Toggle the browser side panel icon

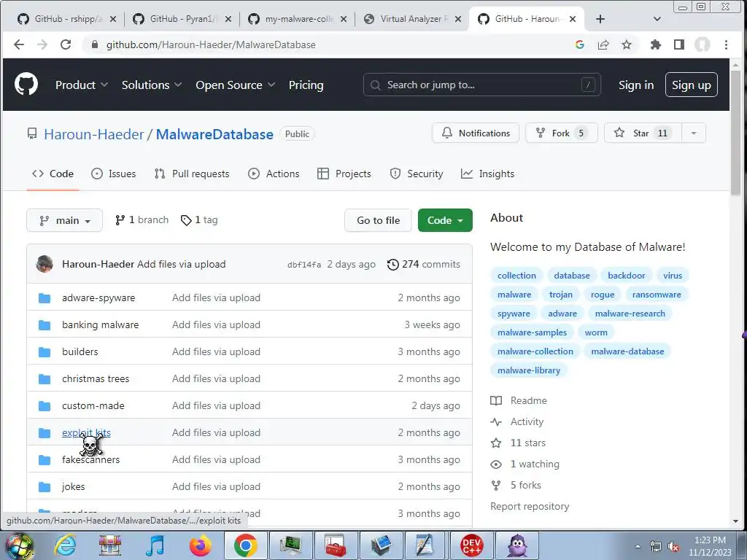tap(679, 44)
